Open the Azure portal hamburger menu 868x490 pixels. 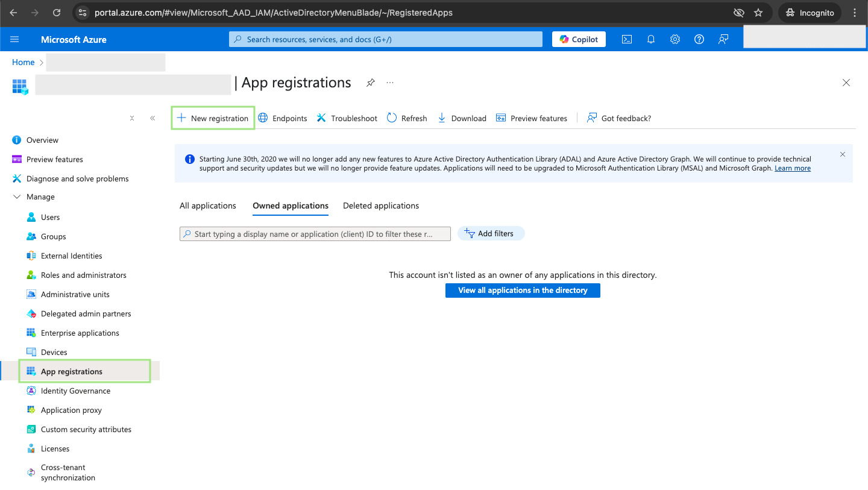(15, 39)
